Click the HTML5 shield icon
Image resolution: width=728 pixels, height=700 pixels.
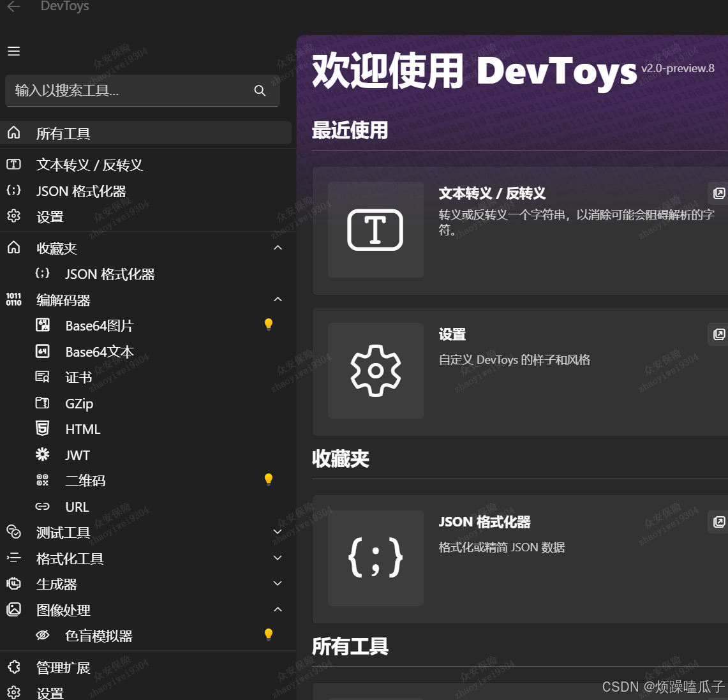point(42,428)
